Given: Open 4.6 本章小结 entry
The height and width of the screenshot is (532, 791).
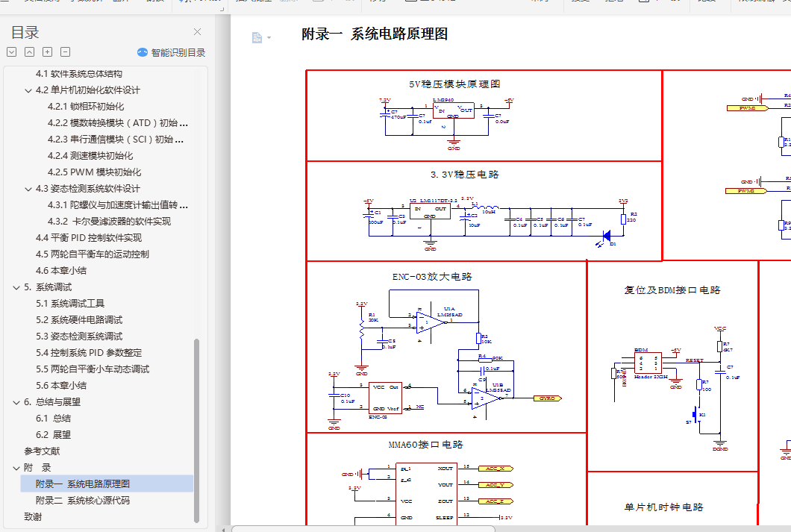Looking at the screenshot, I should coord(61,270).
